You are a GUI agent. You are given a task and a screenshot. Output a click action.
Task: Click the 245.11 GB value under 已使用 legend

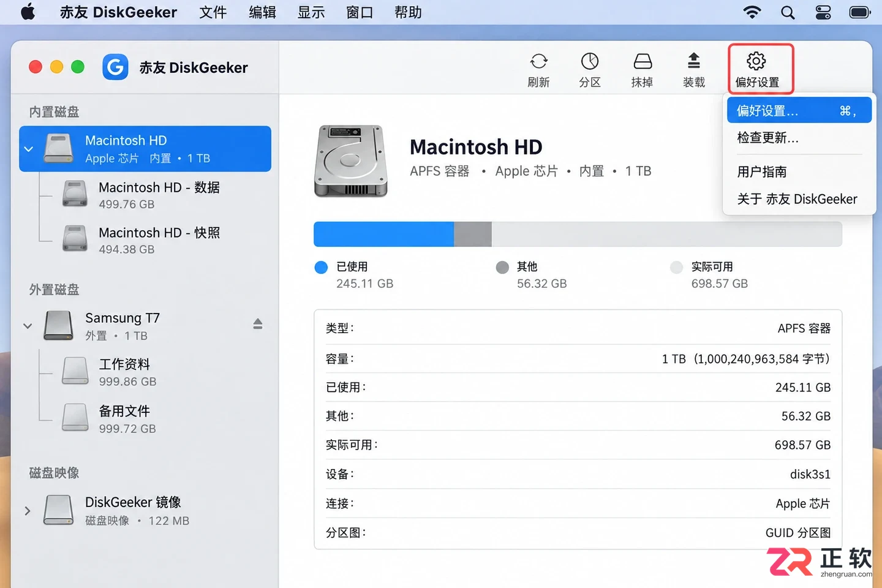(x=365, y=284)
